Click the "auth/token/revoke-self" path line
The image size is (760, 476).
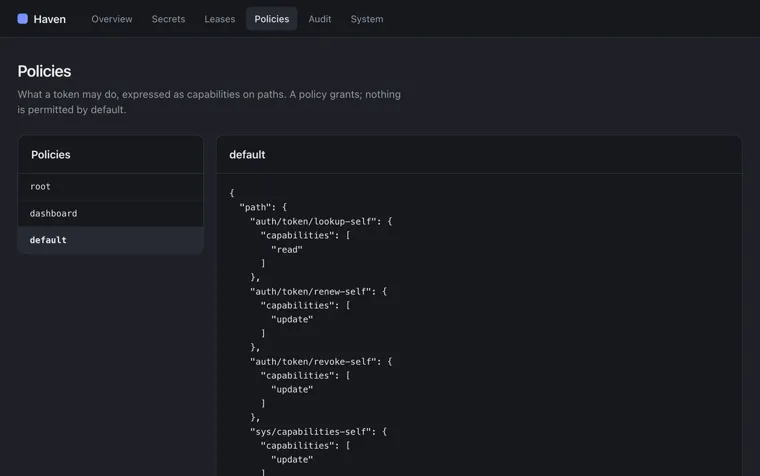(321, 362)
